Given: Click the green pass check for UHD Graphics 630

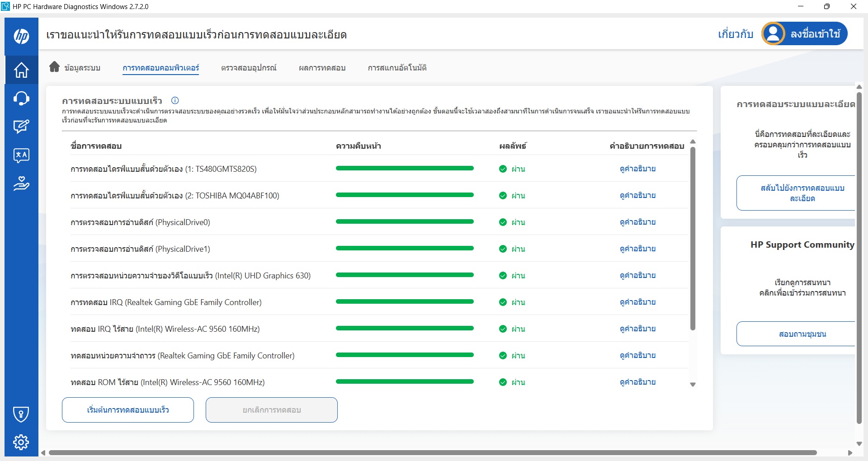Looking at the screenshot, I should click(x=503, y=275).
